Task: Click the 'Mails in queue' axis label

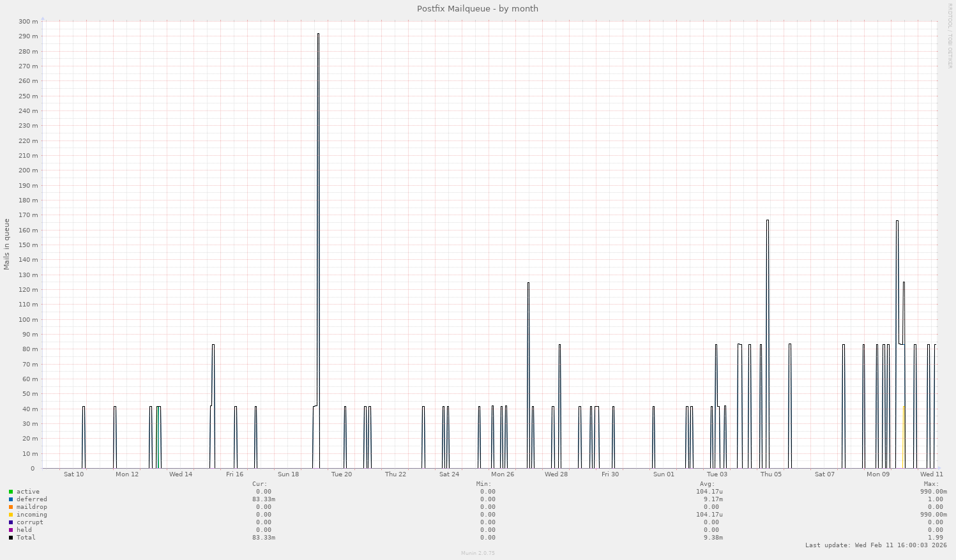Action: pos(6,243)
